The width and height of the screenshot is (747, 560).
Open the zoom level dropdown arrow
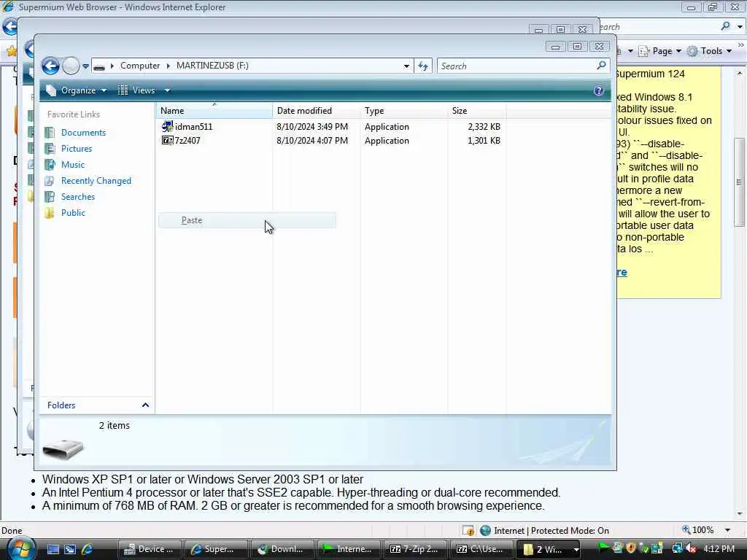click(727, 530)
